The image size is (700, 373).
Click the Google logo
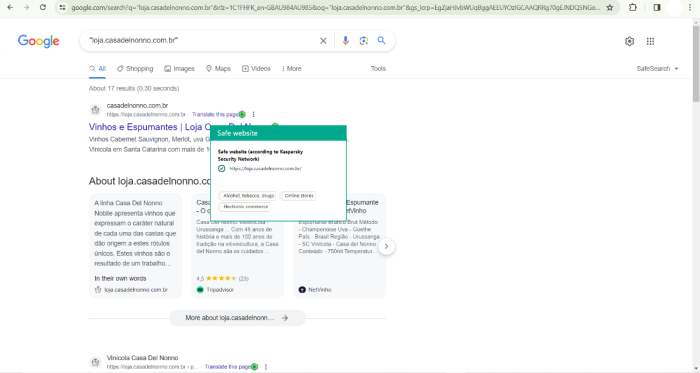point(38,41)
